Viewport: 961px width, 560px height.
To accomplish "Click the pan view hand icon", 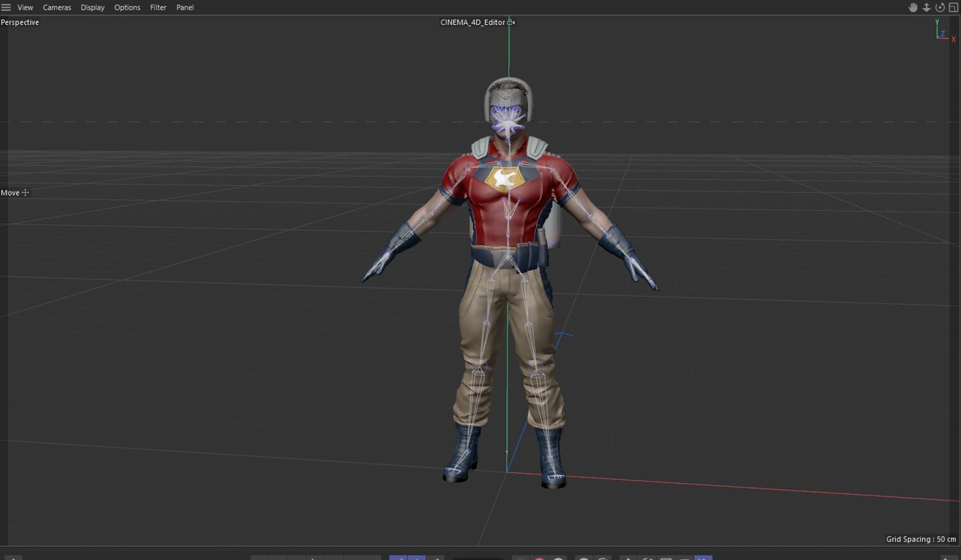I will (x=913, y=8).
